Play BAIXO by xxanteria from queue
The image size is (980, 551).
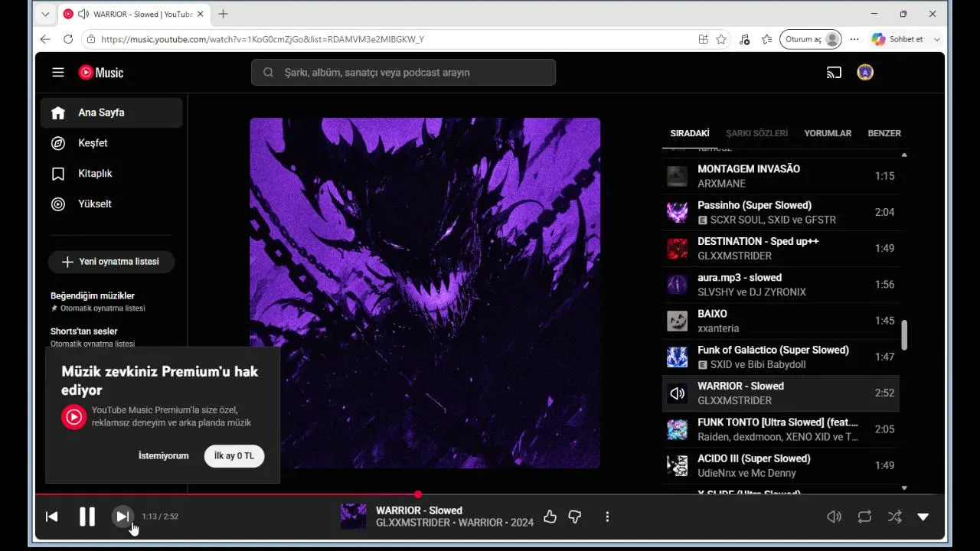coord(780,321)
